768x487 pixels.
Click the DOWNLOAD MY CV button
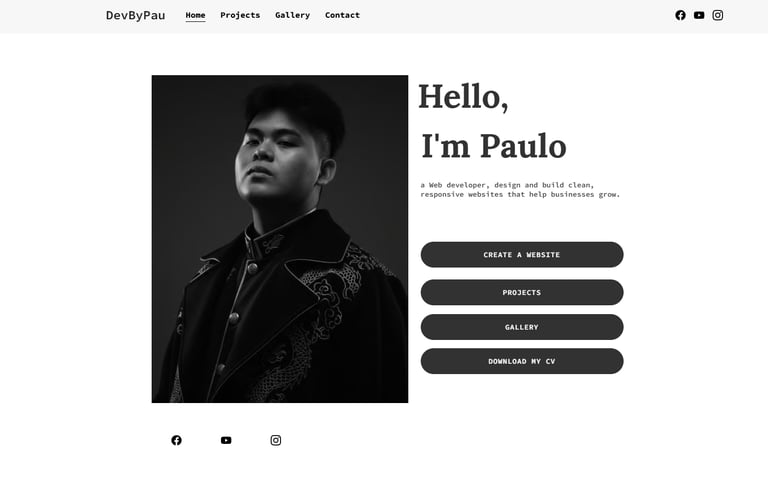(522, 361)
